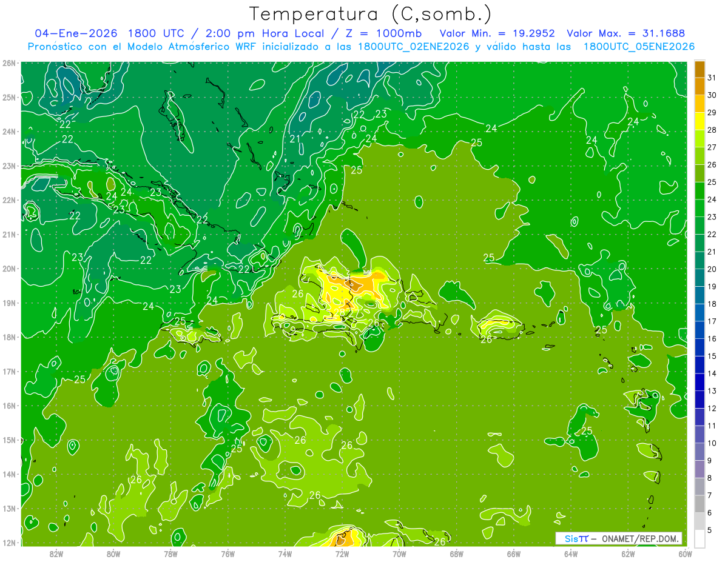The image size is (728, 562).
Task: Click the valid-until stamp '1800UTC_05ENE2026'
Action: tap(639, 47)
